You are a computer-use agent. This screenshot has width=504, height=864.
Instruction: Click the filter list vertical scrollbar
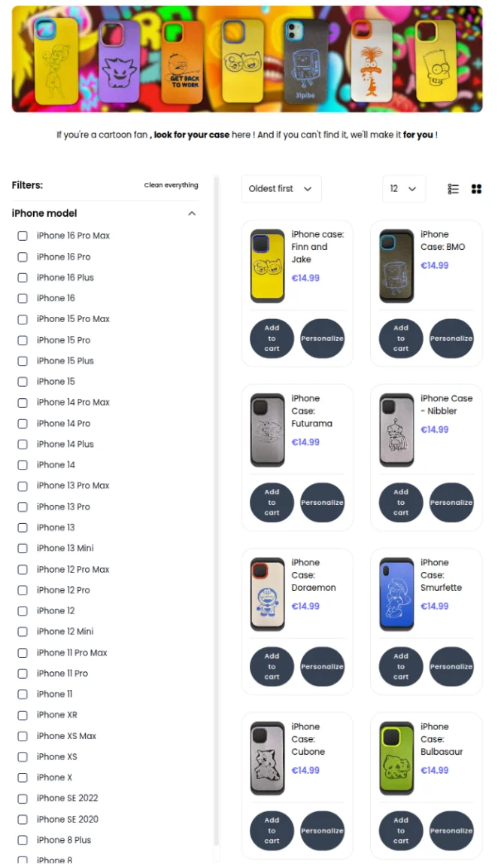coord(217,512)
